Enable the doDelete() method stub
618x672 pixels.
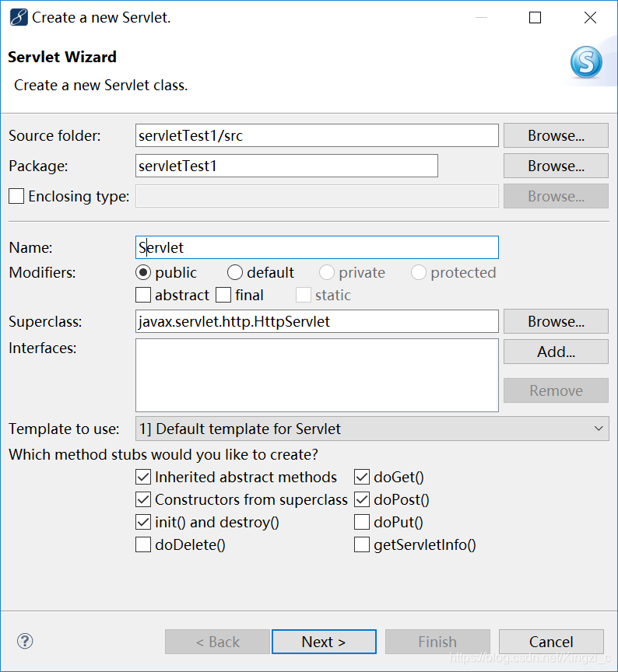click(143, 544)
